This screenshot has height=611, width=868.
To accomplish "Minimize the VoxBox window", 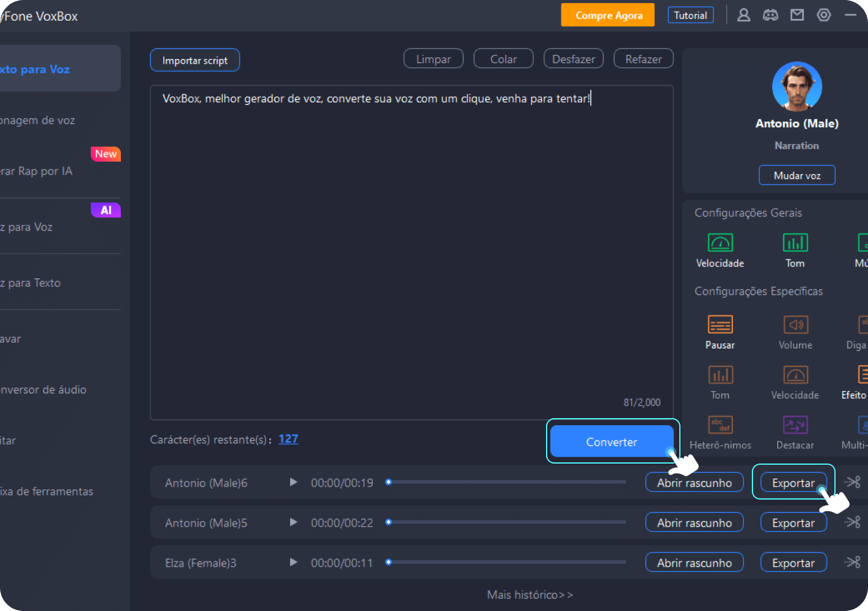I will (850, 15).
